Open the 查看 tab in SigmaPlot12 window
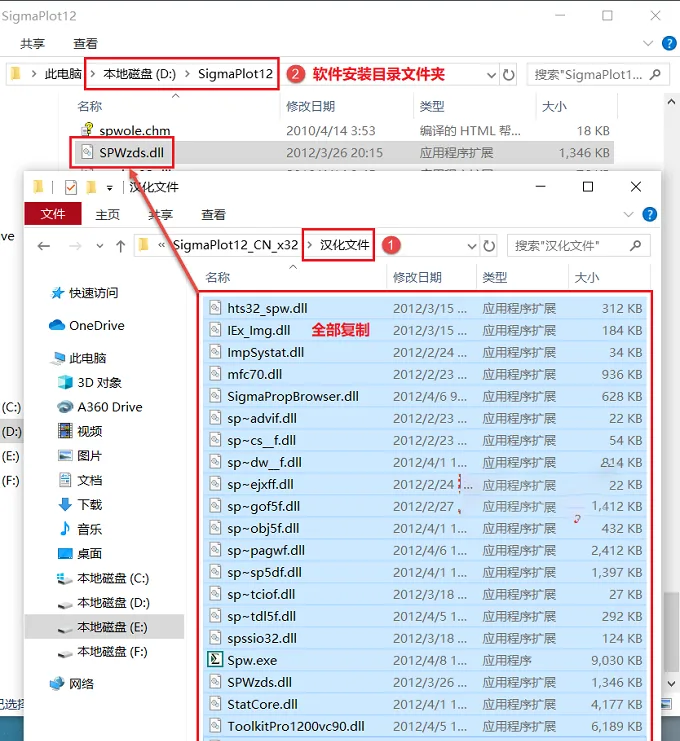Image resolution: width=680 pixels, height=741 pixels. point(86,43)
